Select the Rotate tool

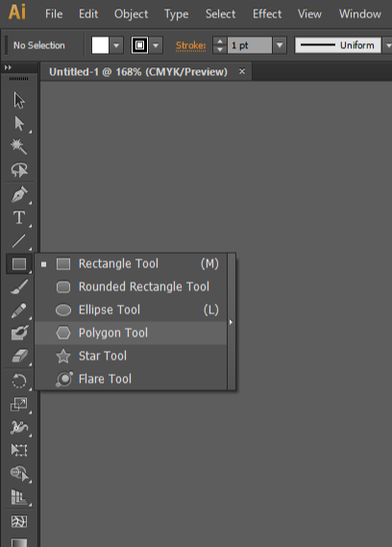coord(19,381)
